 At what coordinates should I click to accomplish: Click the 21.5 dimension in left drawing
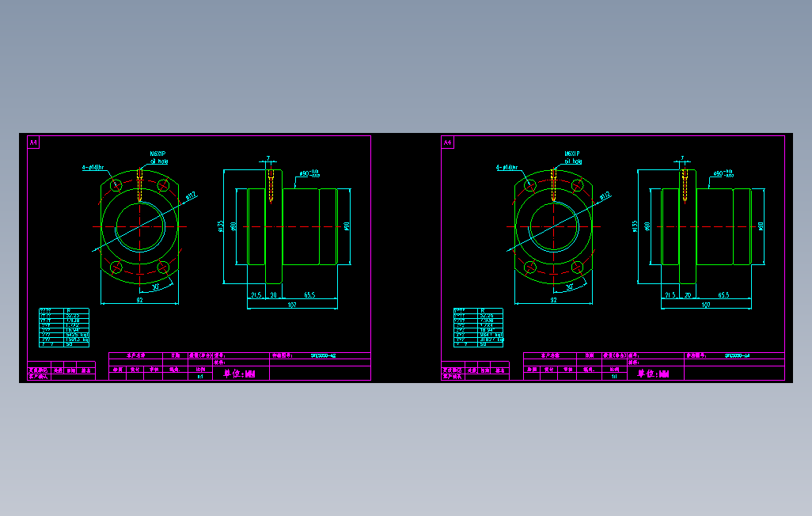[256, 294]
